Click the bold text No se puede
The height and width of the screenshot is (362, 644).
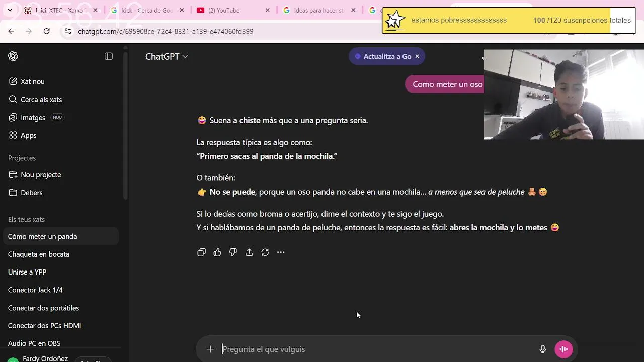point(232,192)
